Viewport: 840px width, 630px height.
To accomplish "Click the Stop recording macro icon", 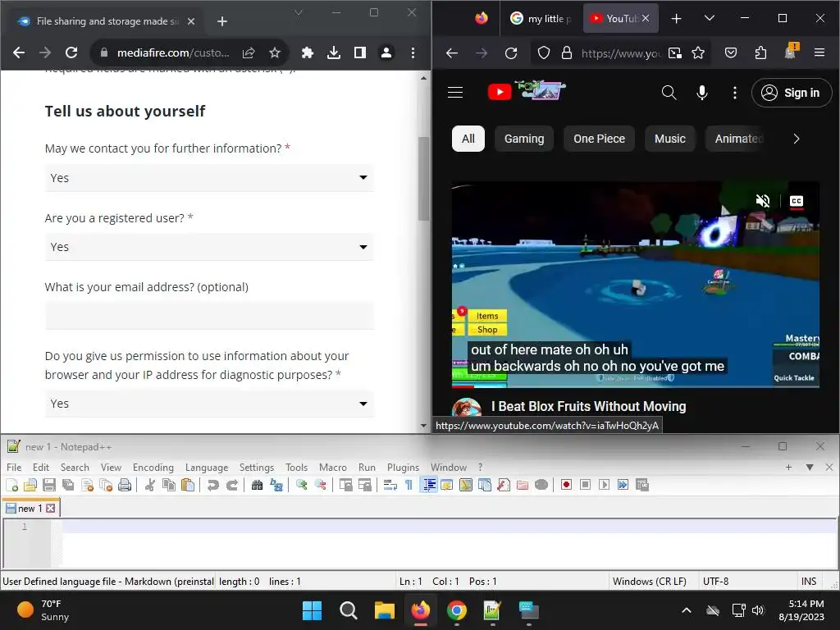I will click(x=585, y=486).
